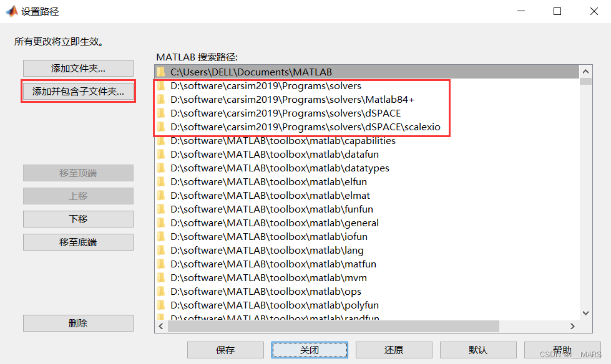Click the vertical scrollbar thumb
Image resolution: width=611 pixels, height=364 pixels.
tap(585, 82)
